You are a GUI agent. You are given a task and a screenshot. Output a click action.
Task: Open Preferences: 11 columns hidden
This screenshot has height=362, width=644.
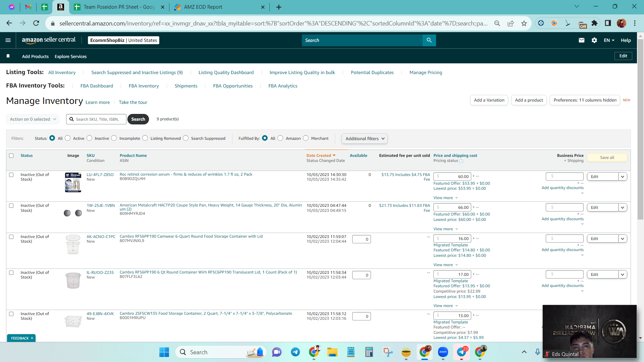585,100
